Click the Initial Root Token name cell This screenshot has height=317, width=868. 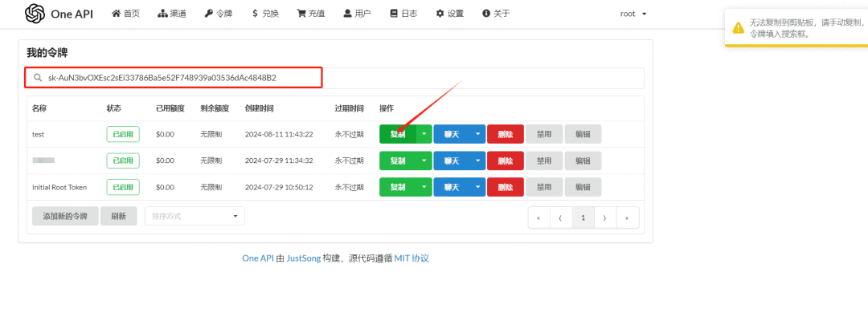[59, 188]
